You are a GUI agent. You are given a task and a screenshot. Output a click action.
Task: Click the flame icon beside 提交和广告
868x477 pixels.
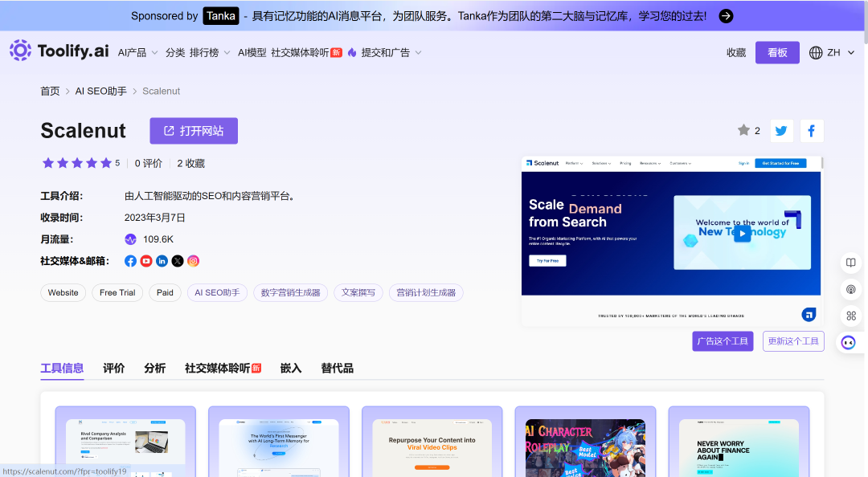point(352,52)
